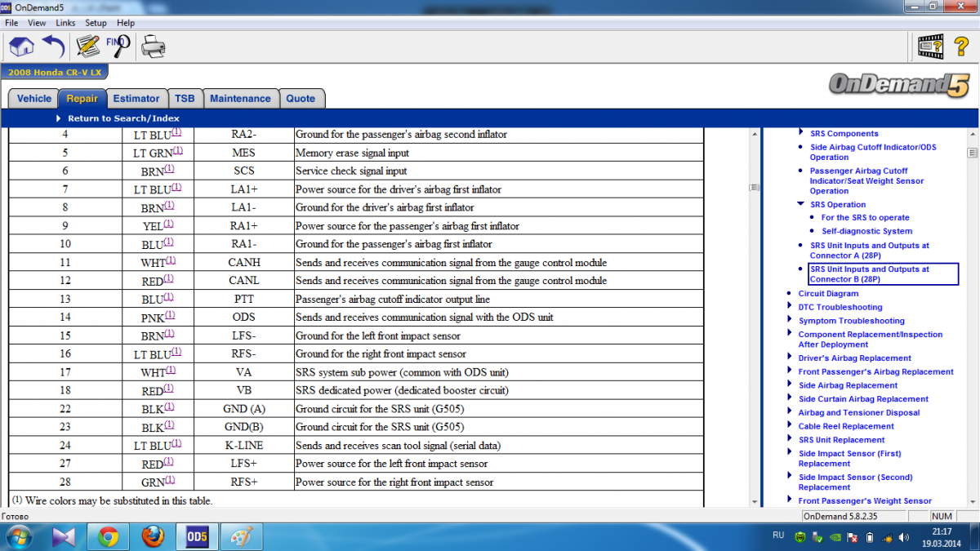This screenshot has width=980, height=551.
Task: Open the Side Curtain Airbag Replacement link
Action: [863, 399]
